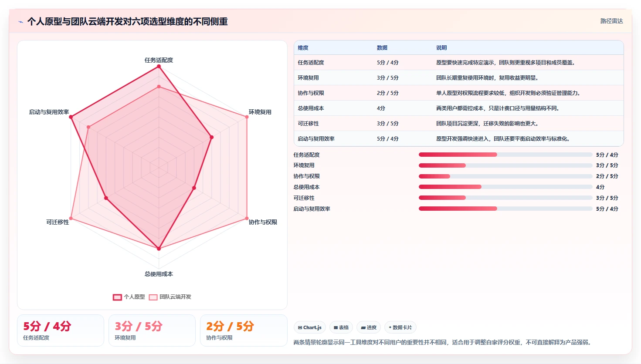Click the 可迁移性 axis label on radar chart
641x364 pixels.
coord(58,222)
